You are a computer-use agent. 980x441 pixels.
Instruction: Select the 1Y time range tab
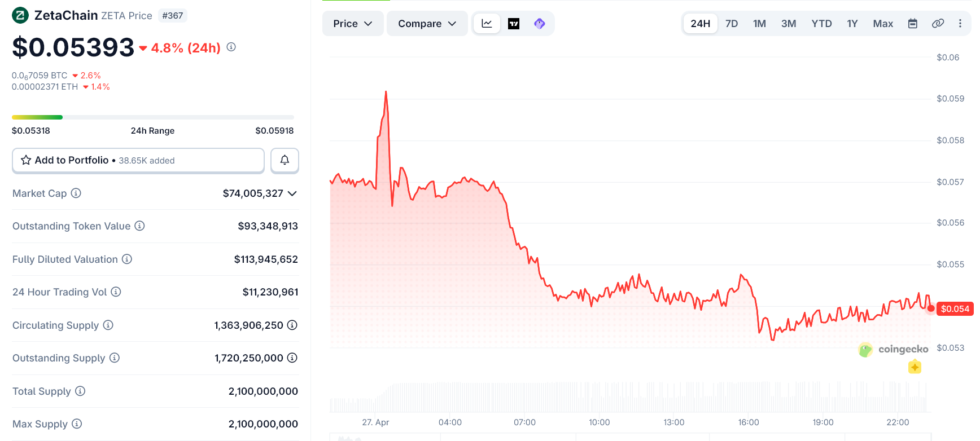[852, 24]
